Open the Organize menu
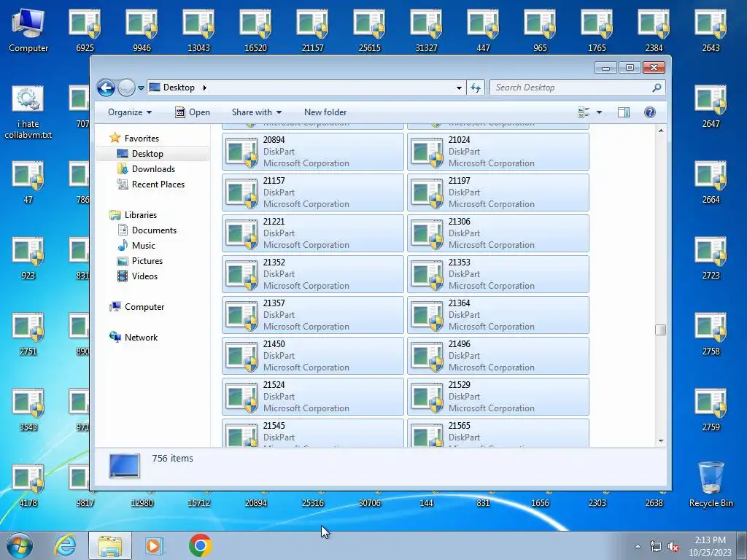Viewport: 747px width, 560px height. [130, 112]
